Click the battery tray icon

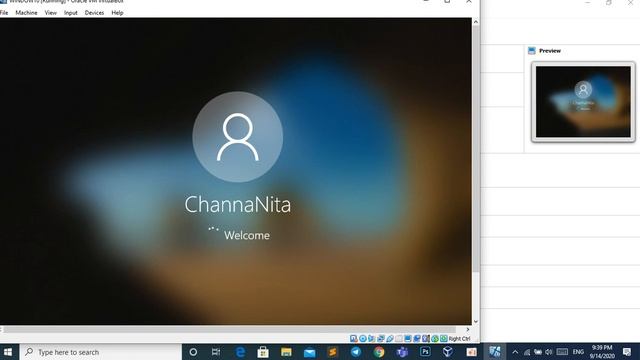pyautogui.click(x=538, y=352)
